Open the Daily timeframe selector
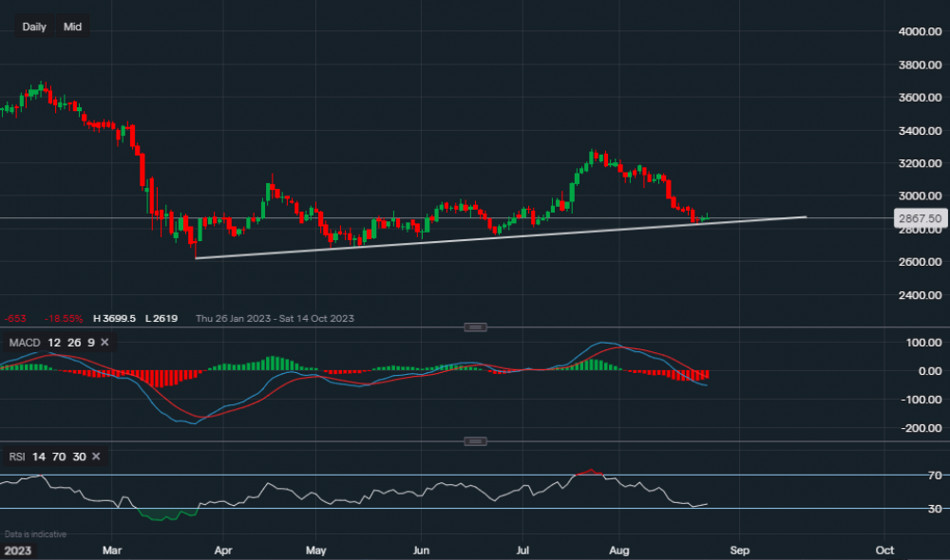The height and width of the screenshot is (560, 950). (34, 27)
